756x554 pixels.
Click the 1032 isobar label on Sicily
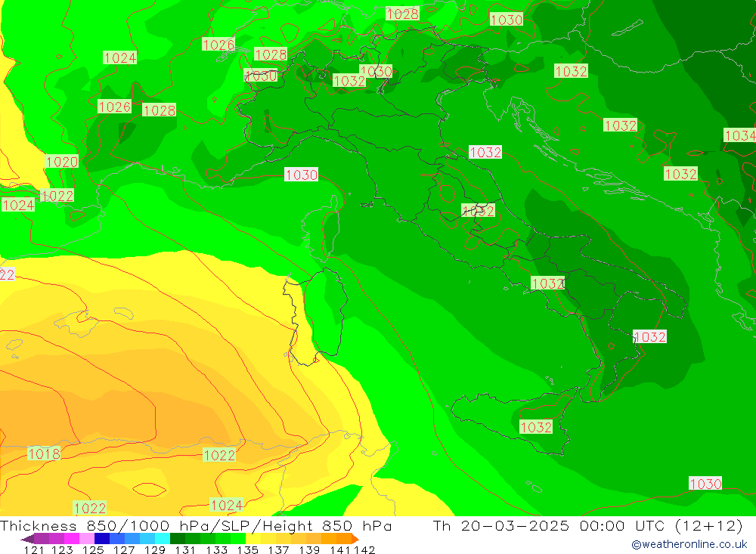tap(536, 427)
